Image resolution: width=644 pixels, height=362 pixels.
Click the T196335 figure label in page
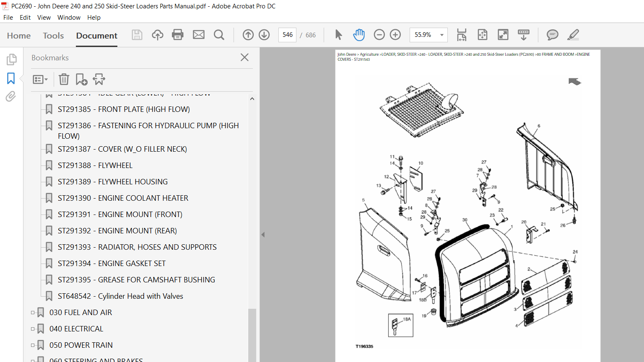coord(364,346)
